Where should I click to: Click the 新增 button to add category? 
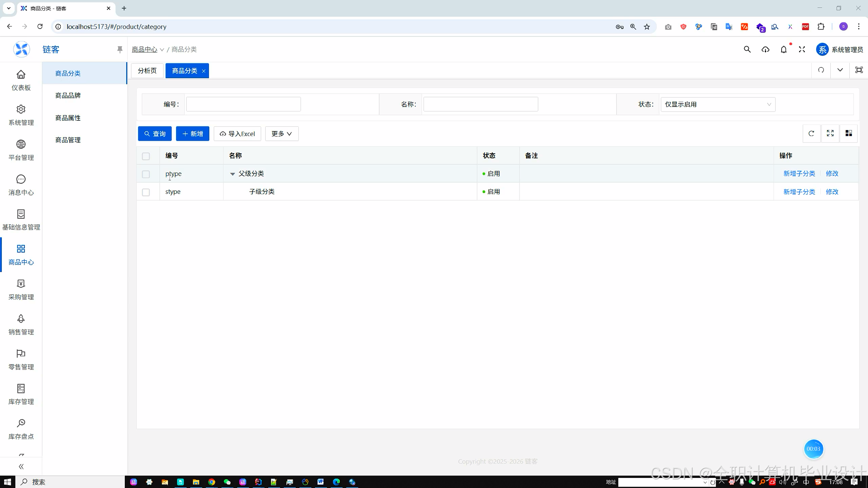coord(192,133)
